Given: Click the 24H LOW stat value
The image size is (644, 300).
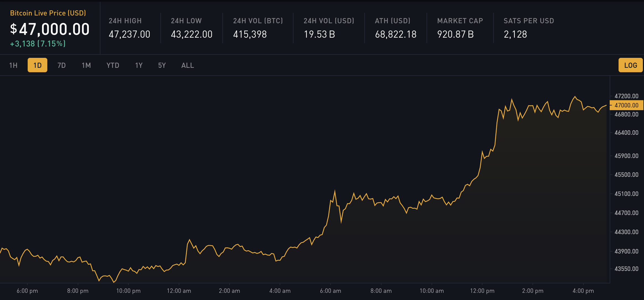Looking at the screenshot, I should click(191, 34).
